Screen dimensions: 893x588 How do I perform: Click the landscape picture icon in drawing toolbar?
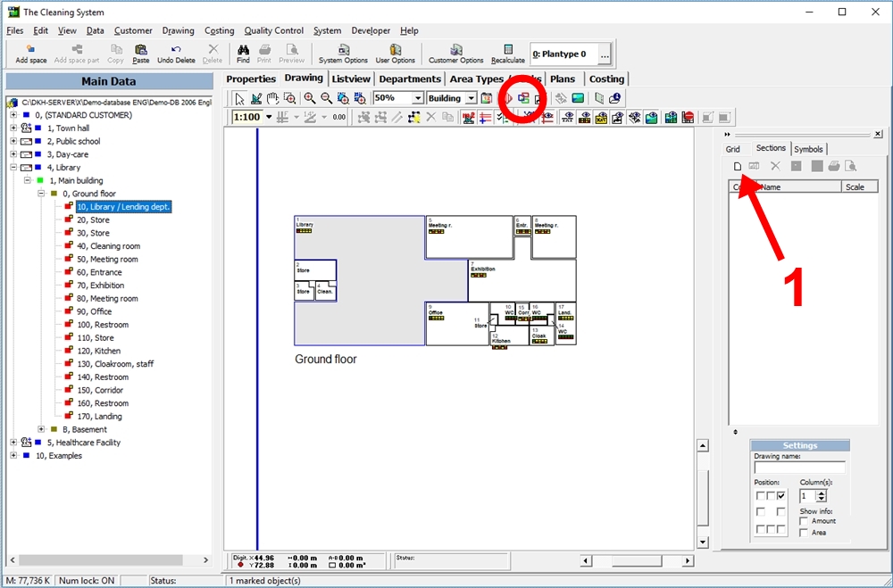tap(578, 98)
